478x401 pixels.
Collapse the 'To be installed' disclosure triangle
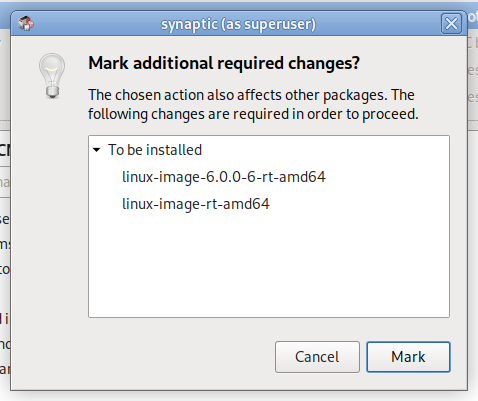[97, 150]
